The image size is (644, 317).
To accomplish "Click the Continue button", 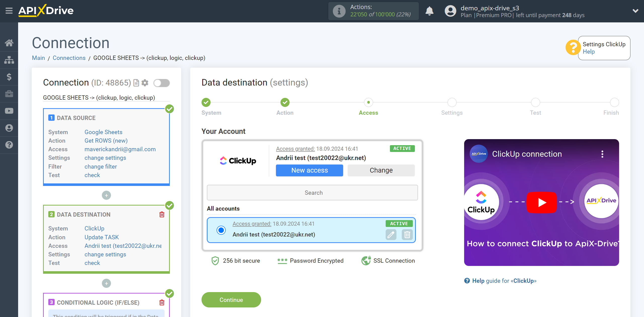I will [x=231, y=300].
